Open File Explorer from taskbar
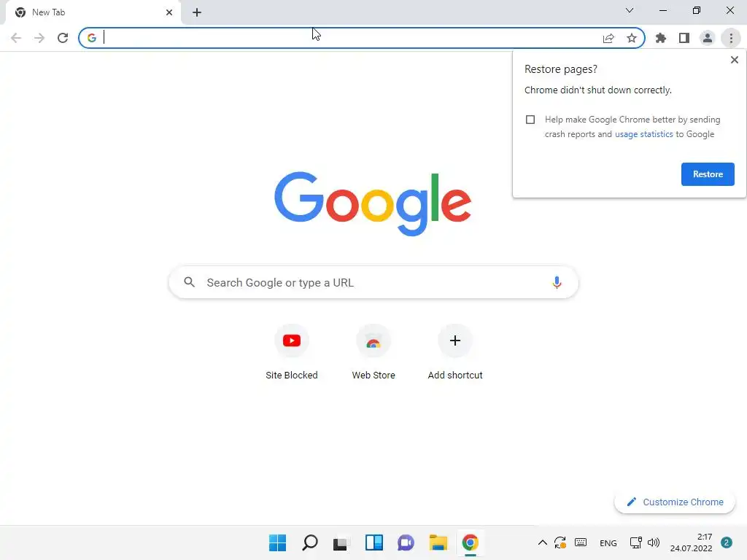This screenshot has height=560, width=747. coord(438,542)
